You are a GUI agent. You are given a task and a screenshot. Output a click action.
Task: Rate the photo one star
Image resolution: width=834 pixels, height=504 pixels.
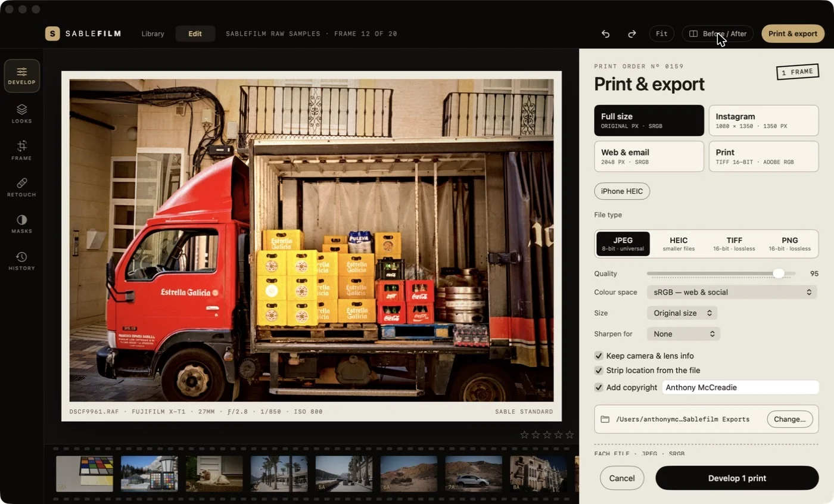click(524, 435)
